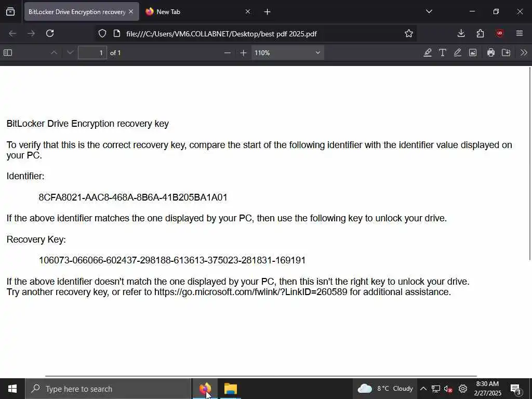This screenshot has width=532, height=399.
Task: Expand the list all tabs chevron
Action: pyautogui.click(x=429, y=11)
